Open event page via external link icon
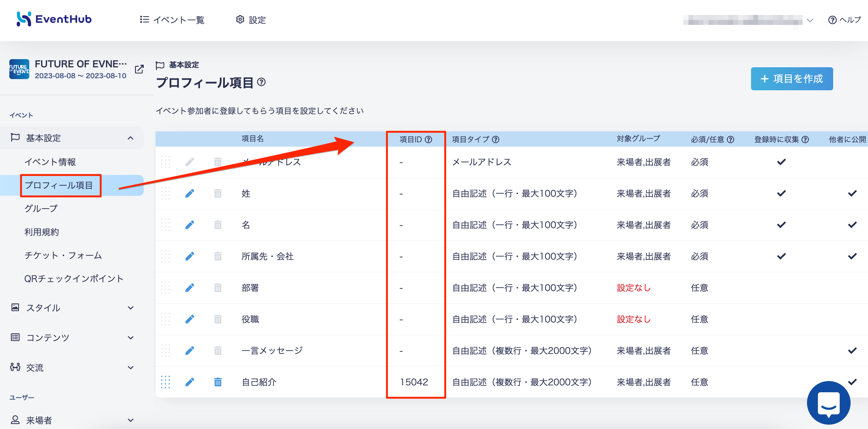The width and height of the screenshot is (868, 429). coord(139,69)
